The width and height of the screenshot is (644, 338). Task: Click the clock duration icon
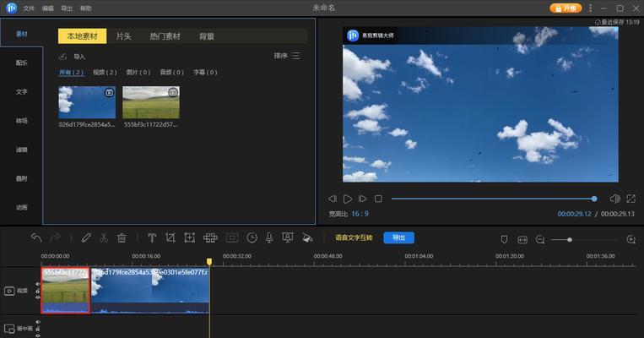click(x=252, y=237)
